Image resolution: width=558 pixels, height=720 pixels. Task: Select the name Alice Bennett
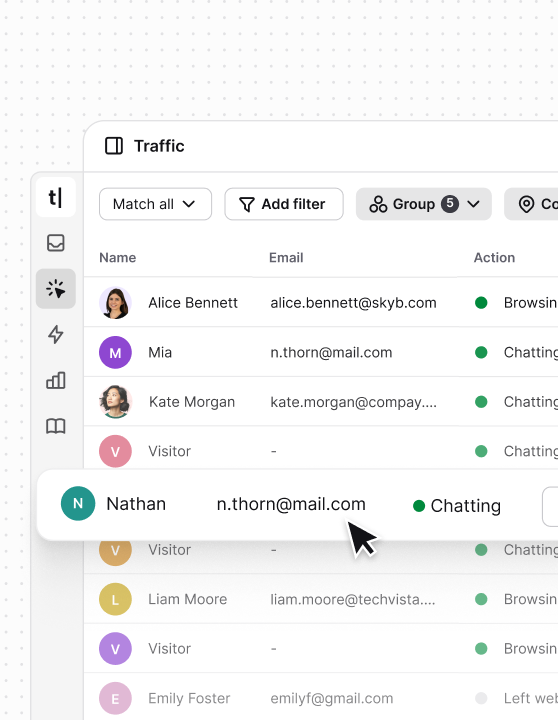193,303
